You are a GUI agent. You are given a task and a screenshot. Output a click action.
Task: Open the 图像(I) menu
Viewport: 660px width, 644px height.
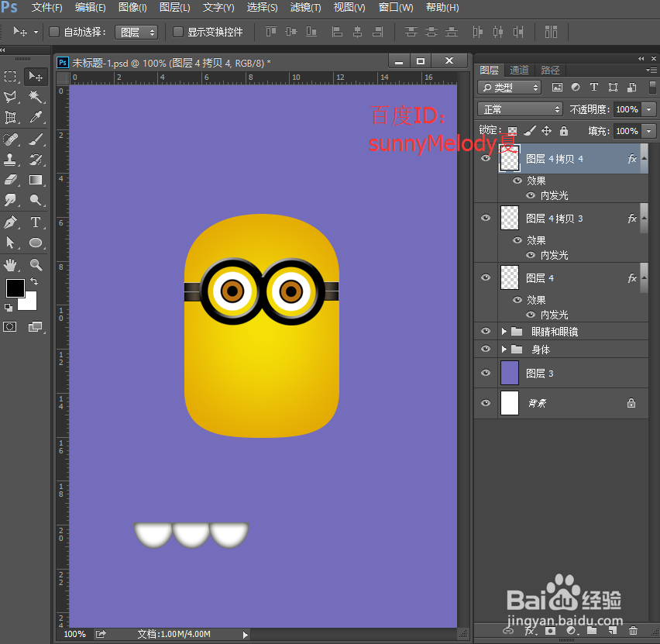132,8
